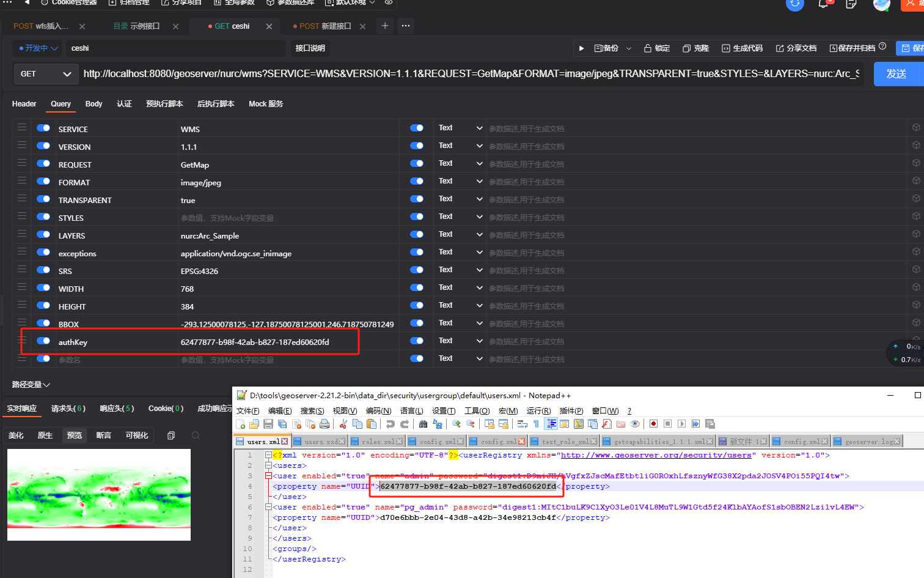Click the Notepad++ Find binoculars icon
Screen dimensions: 924x578
[423, 424]
